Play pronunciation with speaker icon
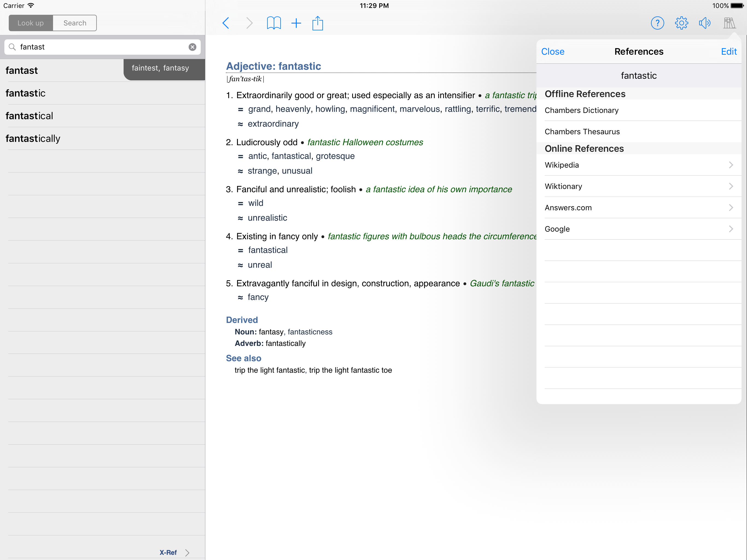Viewport: 747px width, 560px height. 704,23
